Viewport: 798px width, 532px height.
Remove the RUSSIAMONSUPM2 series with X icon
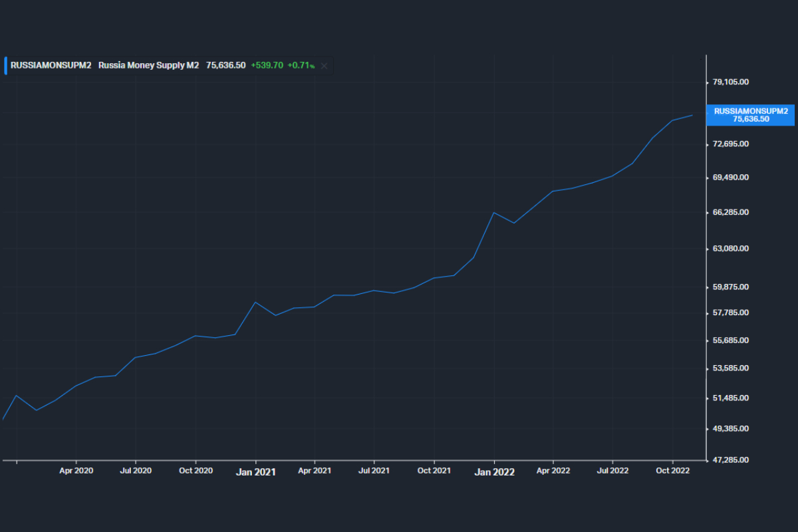click(x=325, y=66)
